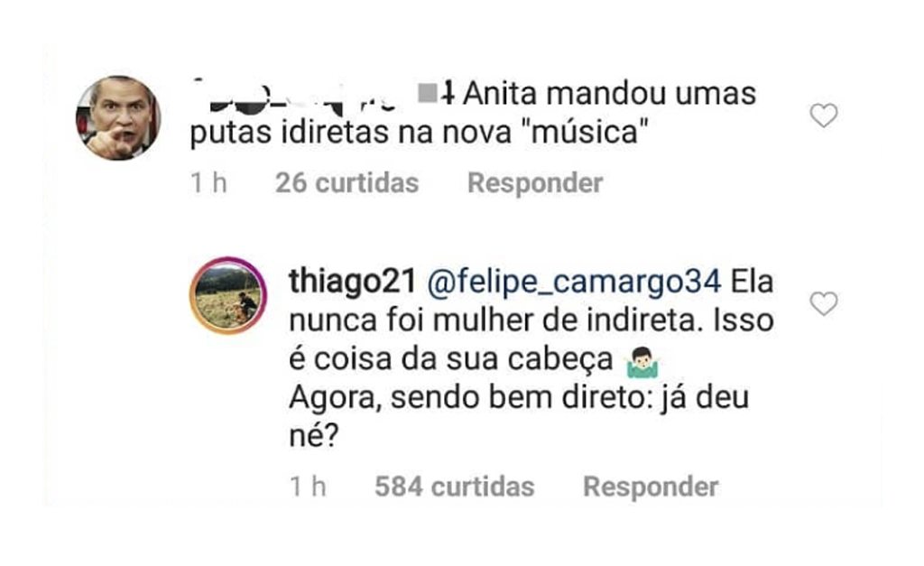Show the 584 curtidas list
Viewport: 924px width, 566px height.
pos(454,487)
